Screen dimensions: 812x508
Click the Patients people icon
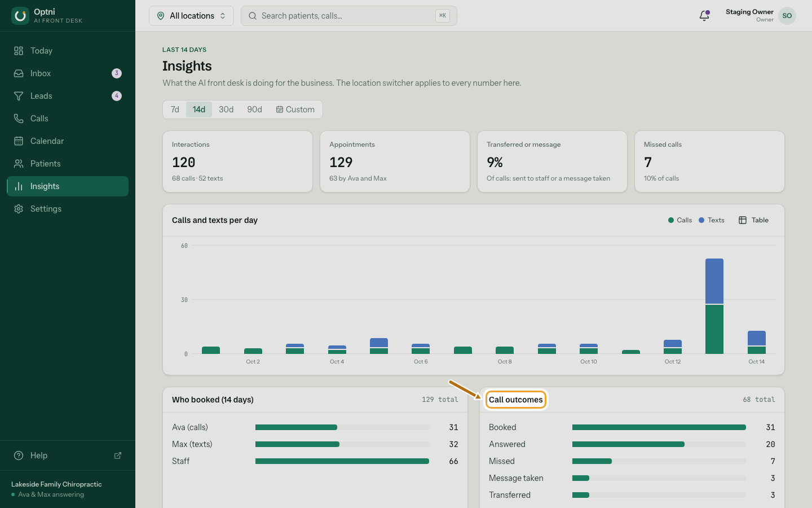pos(19,164)
